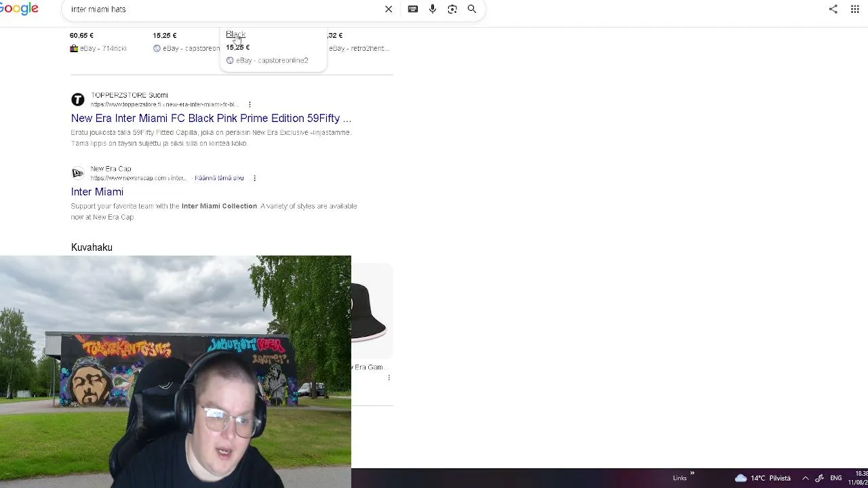Click 'Käännä tämä sivu' translate link
The height and width of the screenshot is (488, 868).
(219, 178)
